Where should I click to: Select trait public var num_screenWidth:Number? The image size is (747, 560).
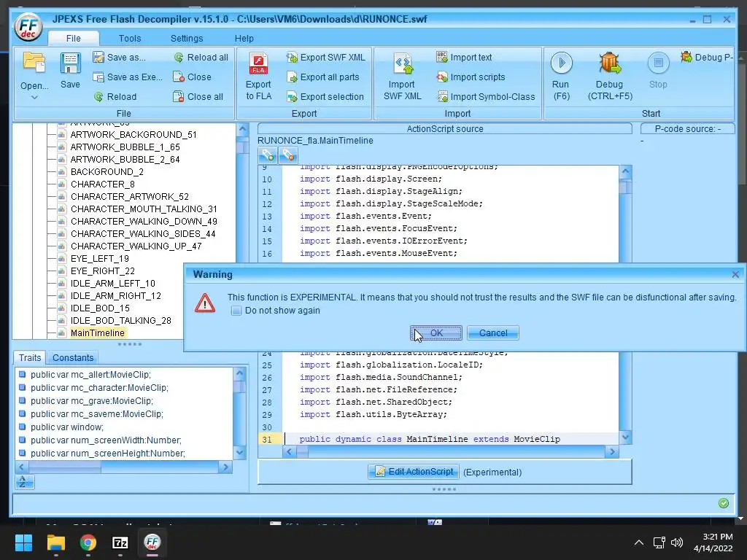pos(106,440)
